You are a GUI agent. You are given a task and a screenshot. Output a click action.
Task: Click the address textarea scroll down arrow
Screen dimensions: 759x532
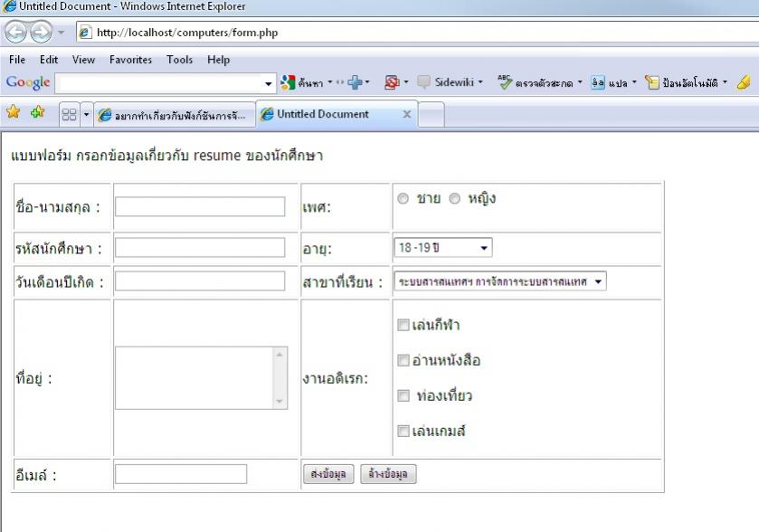click(280, 401)
